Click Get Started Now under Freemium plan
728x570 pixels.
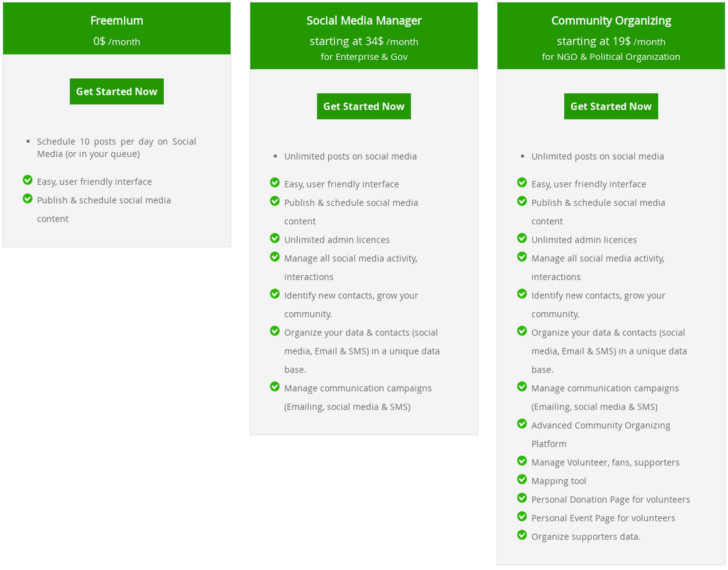click(x=116, y=91)
